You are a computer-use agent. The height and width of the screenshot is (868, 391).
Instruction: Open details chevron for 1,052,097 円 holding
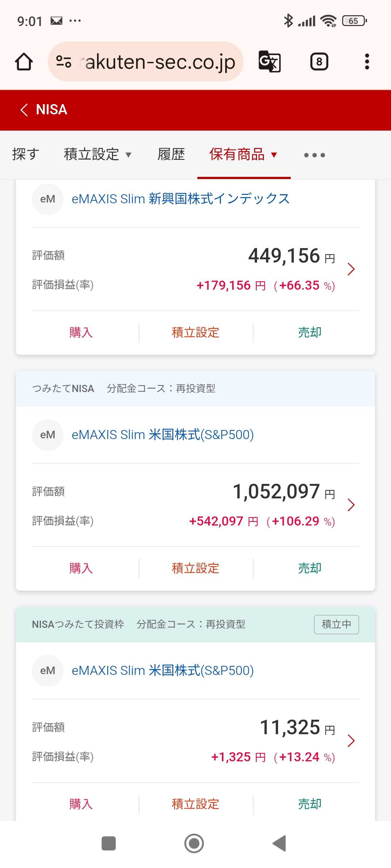point(351,505)
